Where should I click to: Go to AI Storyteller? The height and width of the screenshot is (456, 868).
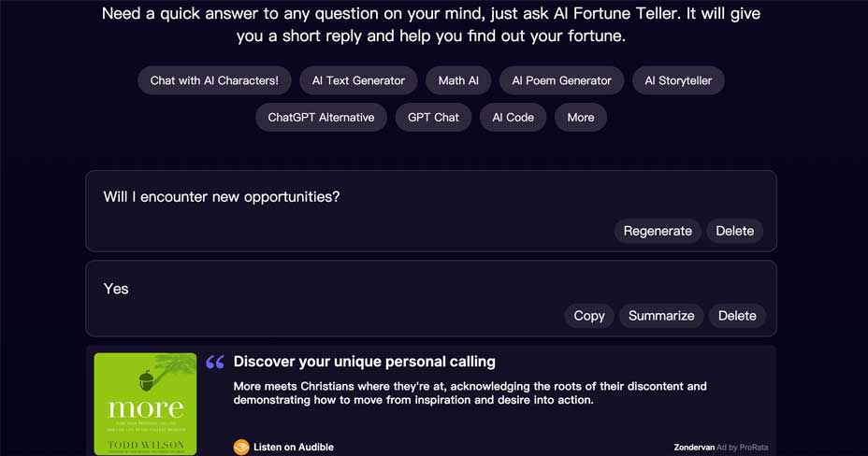[x=678, y=80]
